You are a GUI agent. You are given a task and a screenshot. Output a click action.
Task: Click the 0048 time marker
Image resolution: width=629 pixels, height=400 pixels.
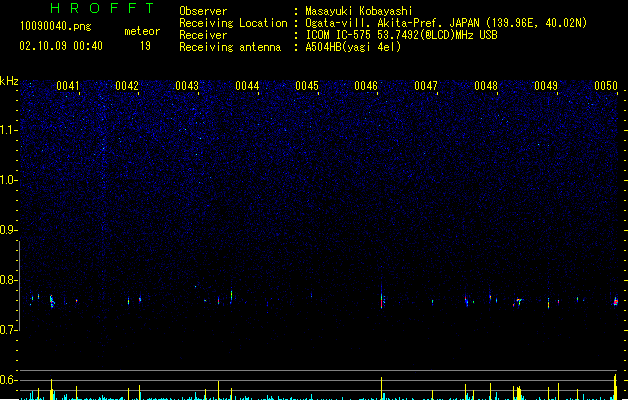coord(486,86)
